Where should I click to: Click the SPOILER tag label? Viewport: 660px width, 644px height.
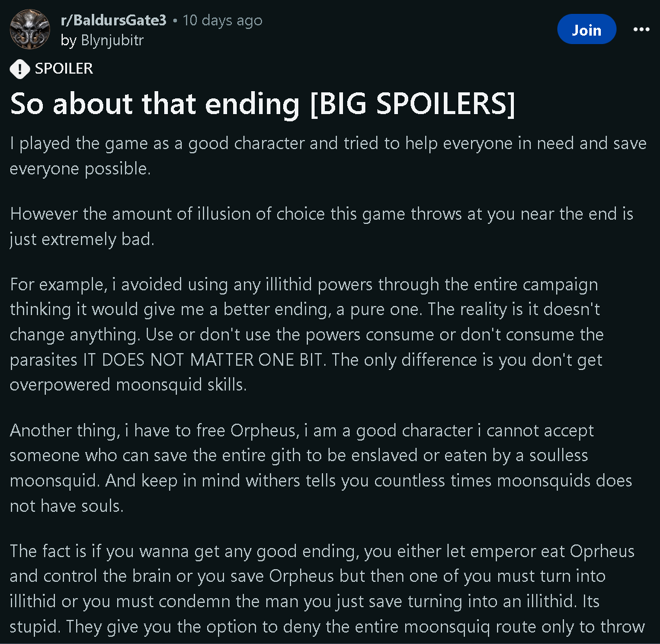[64, 69]
